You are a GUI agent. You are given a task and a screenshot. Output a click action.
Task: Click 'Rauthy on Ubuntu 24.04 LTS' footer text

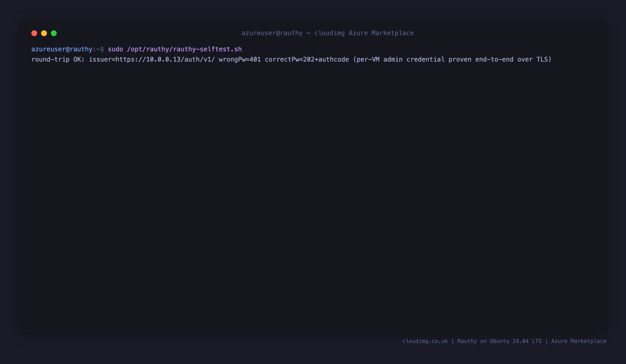coord(499,341)
